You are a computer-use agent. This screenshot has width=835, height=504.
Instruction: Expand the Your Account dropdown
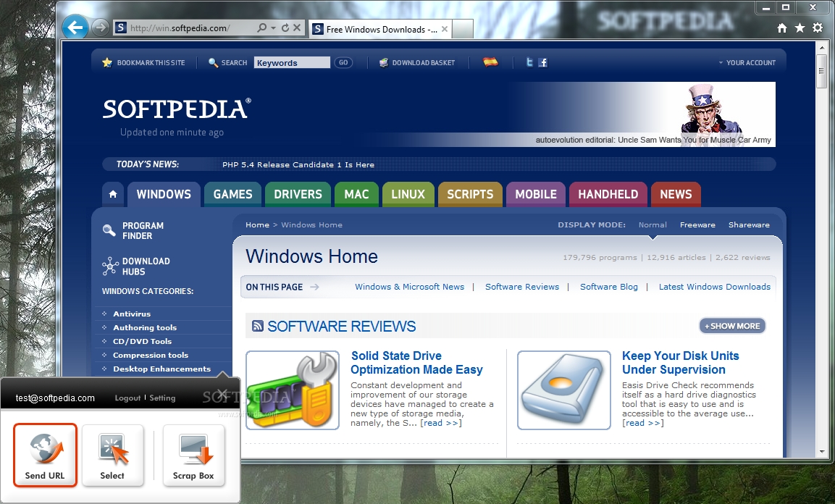pos(747,63)
